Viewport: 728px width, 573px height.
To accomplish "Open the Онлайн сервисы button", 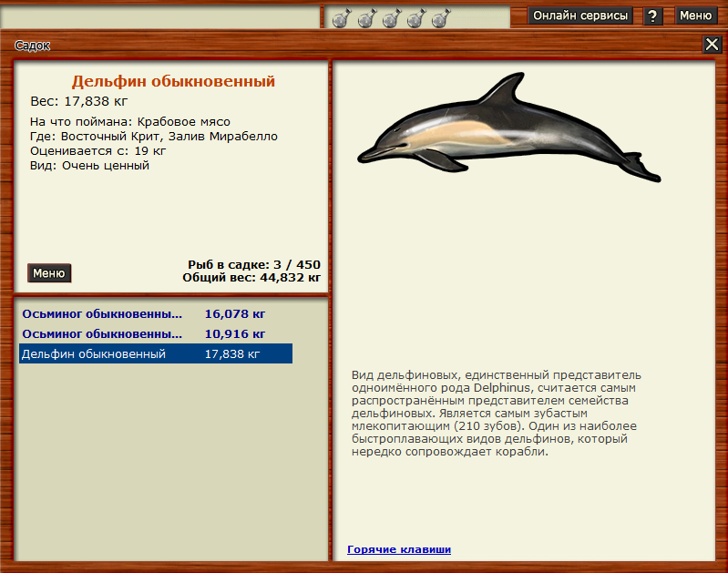I will click(579, 15).
